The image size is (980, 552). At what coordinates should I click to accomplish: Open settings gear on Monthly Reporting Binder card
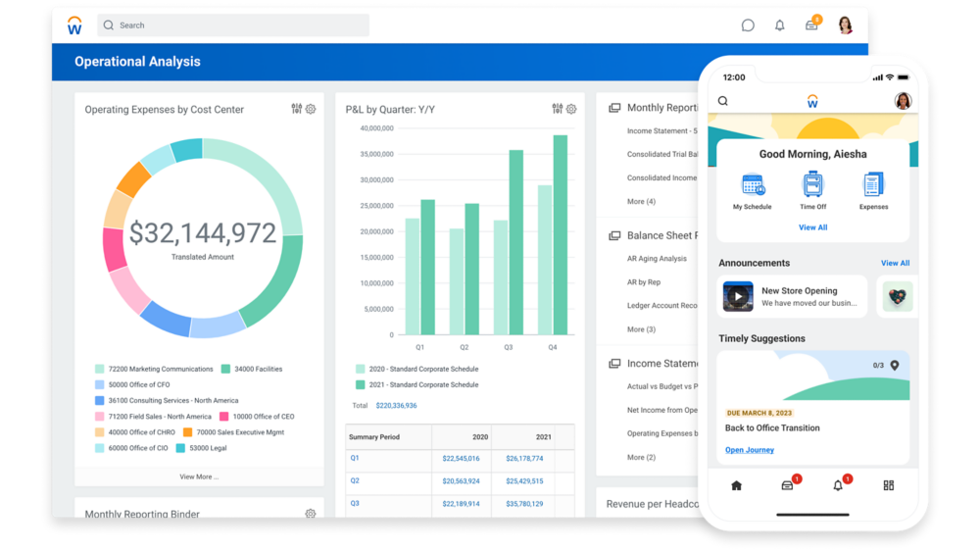310,513
